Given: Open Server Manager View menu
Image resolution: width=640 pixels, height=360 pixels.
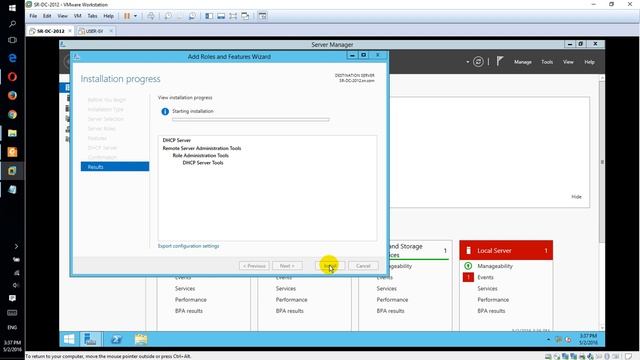Looking at the screenshot, I should coord(568,62).
